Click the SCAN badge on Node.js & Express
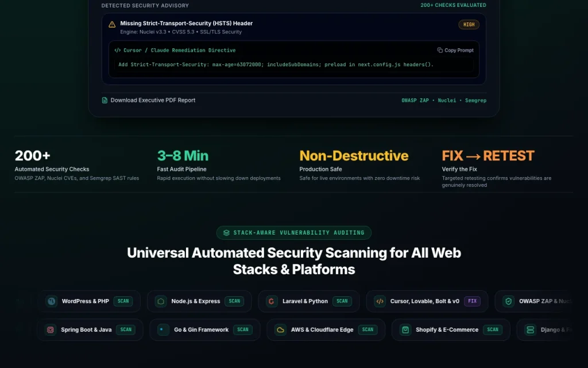588x368 pixels. click(x=234, y=301)
